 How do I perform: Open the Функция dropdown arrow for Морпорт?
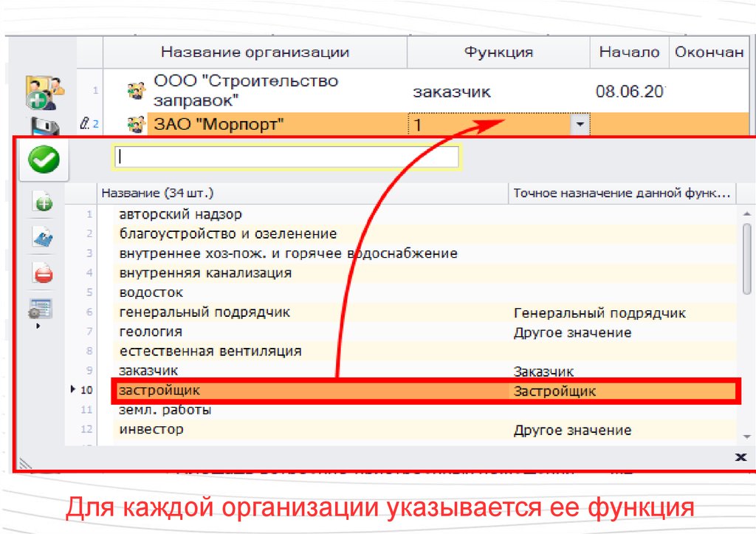pyautogui.click(x=580, y=126)
